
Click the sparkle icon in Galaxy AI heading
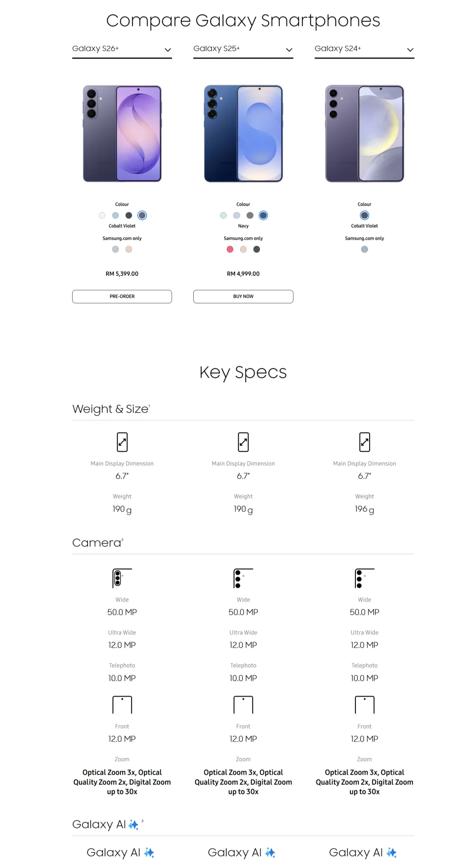coord(134,825)
